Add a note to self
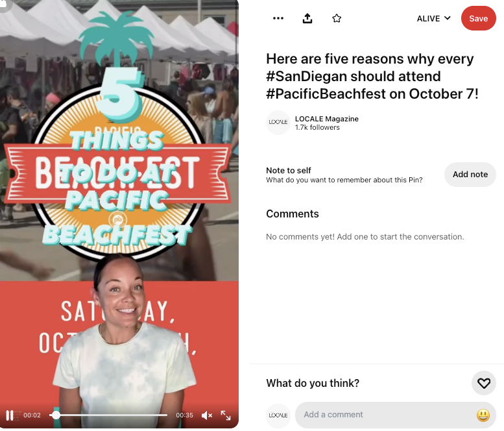The height and width of the screenshot is (431, 504). click(470, 175)
